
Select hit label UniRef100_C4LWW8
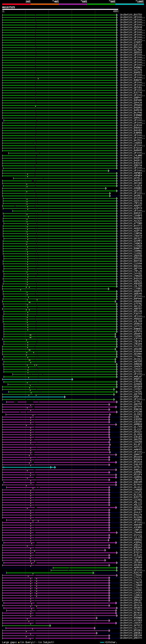point(131,156)
